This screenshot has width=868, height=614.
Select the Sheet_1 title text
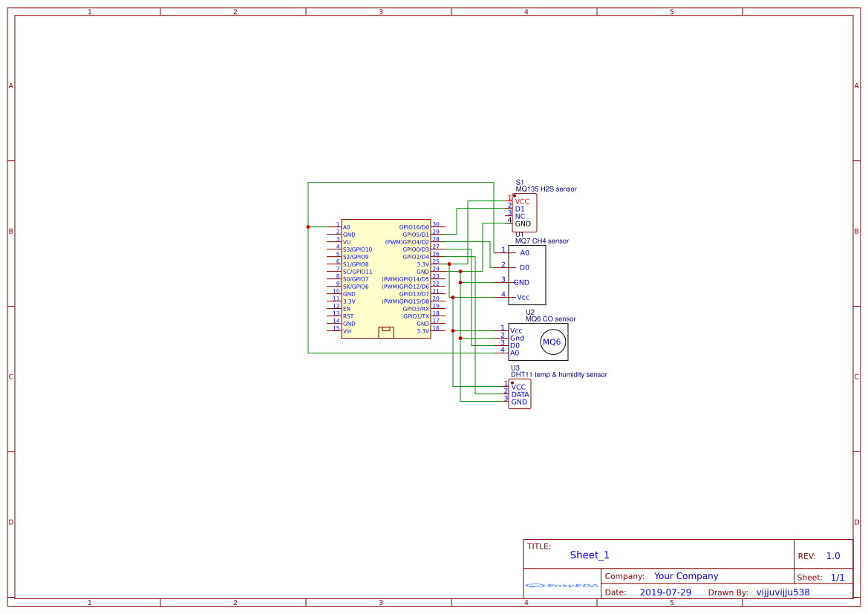point(588,555)
